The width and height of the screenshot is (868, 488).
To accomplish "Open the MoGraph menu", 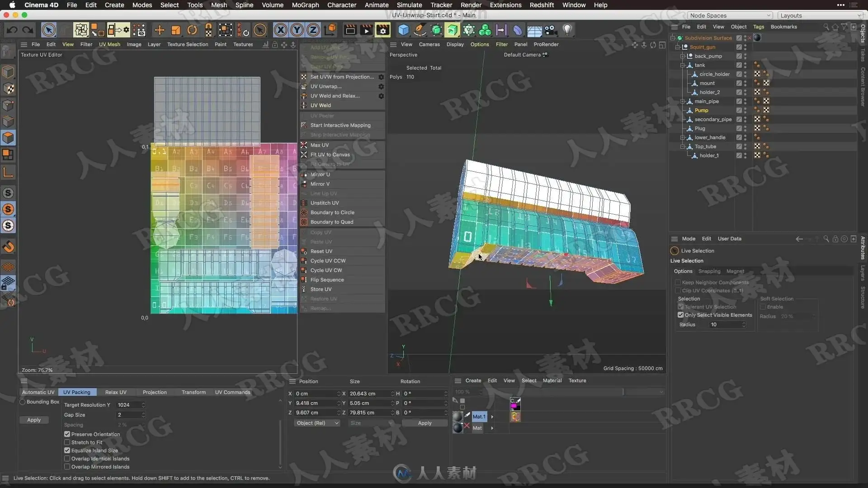I will tap(305, 5).
